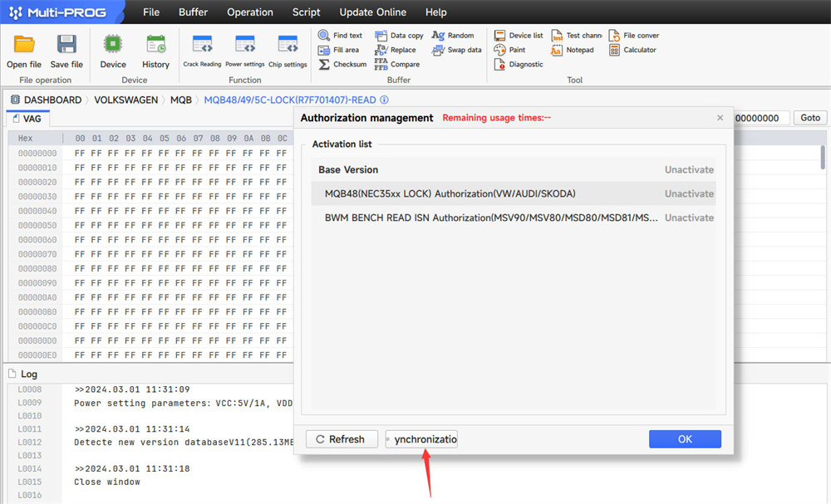831x504 pixels.
Task: Click the Replace buffer tool
Action: 396,50
